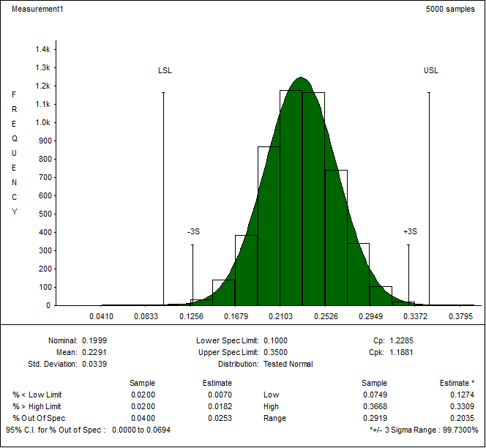The width and height of the screenshot is (486, 448).
Task: Select Std. Deviation value 0.0339
Action: tap(94, 364)
